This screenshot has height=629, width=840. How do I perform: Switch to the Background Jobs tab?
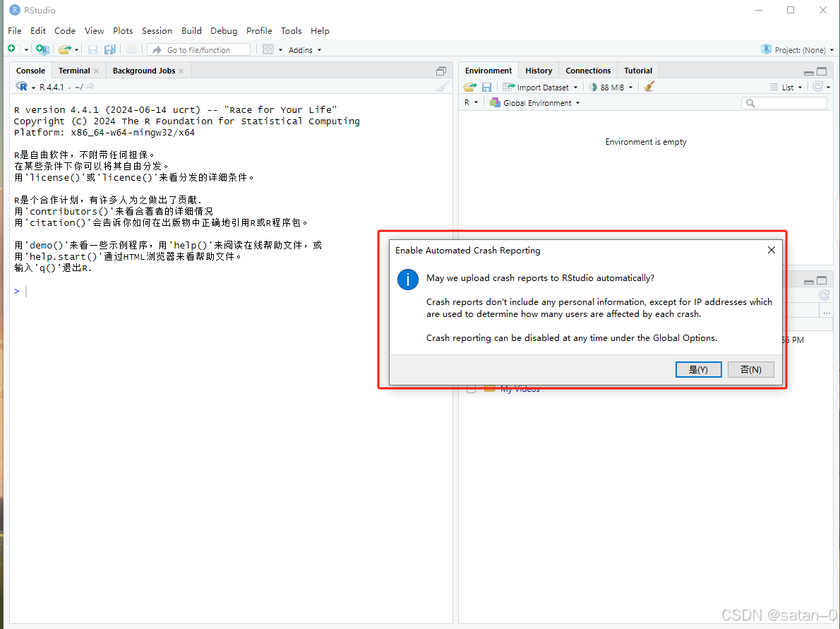click(x=143, y=71)
